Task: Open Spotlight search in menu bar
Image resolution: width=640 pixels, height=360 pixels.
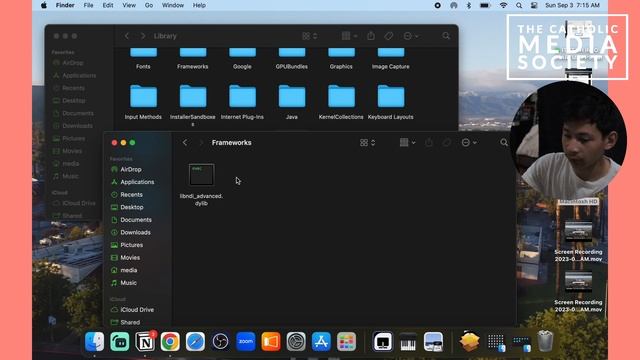Action: coord(519,5)
